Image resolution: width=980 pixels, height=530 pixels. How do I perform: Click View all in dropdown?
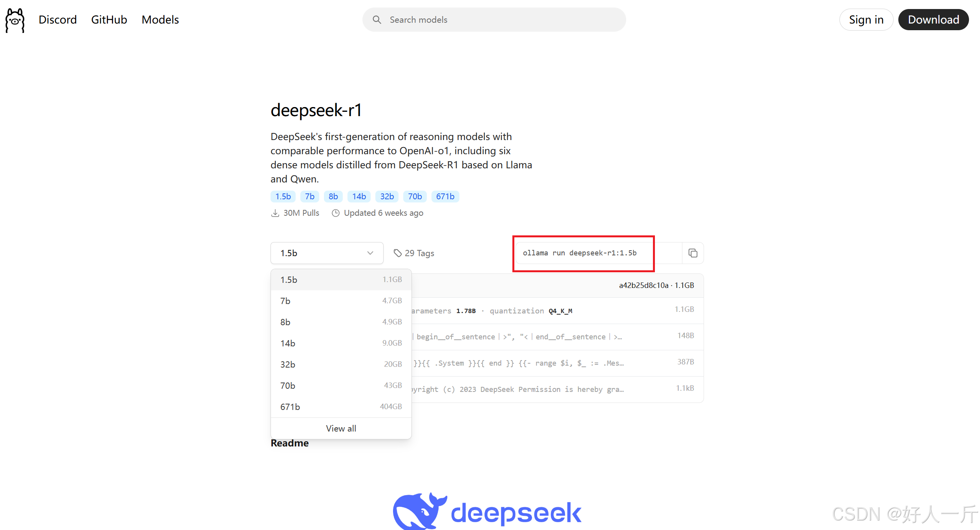[341, 428]
